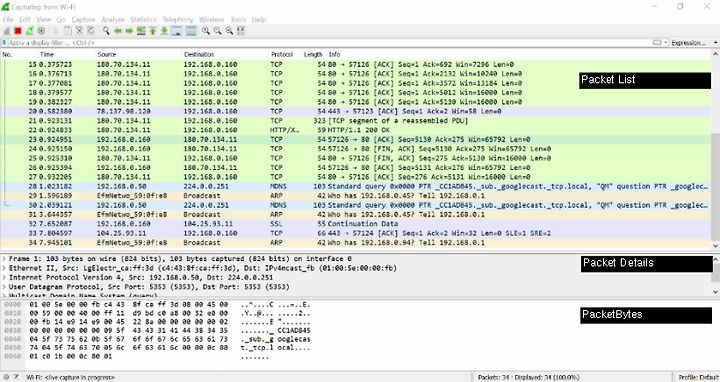This screenshot has height=382, width=720.
Task: Add a filter button with plus sign
Action: [x=715, y=43]
